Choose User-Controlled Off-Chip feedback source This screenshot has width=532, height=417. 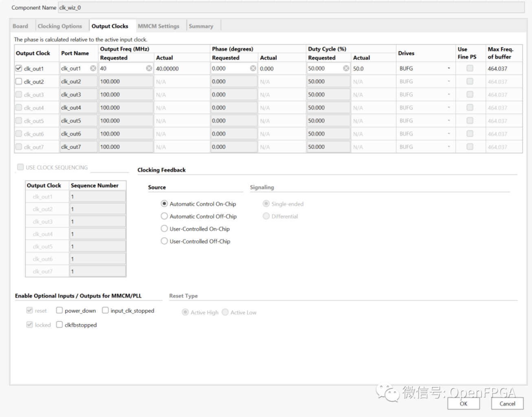pyautogui.click(x=164, y=241)
